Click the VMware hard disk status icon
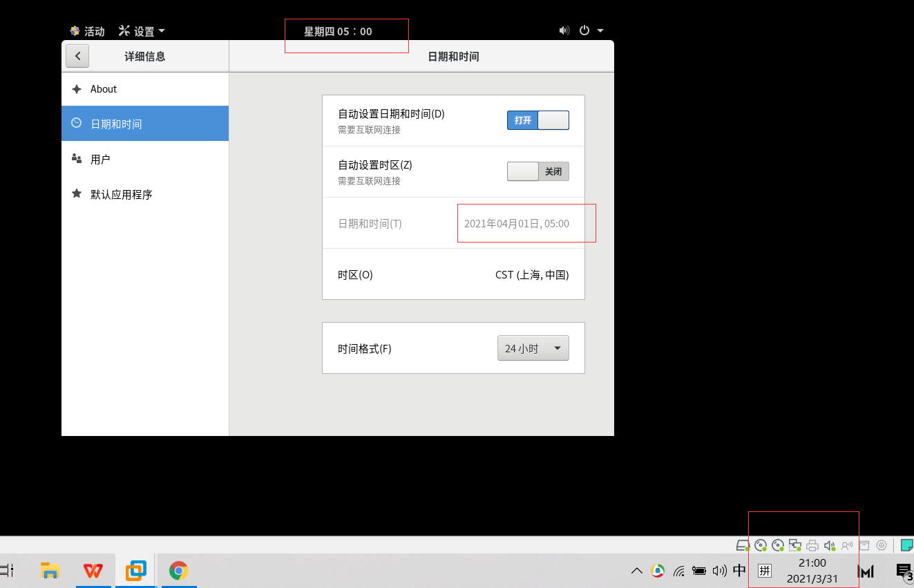914x588 pixels. (x=743, y=545)
